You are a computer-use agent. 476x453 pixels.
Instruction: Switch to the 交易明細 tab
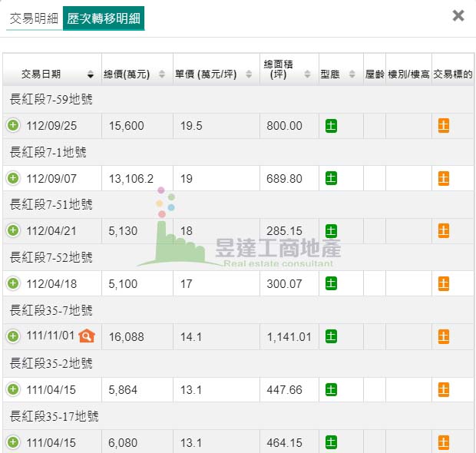point(34,18)
